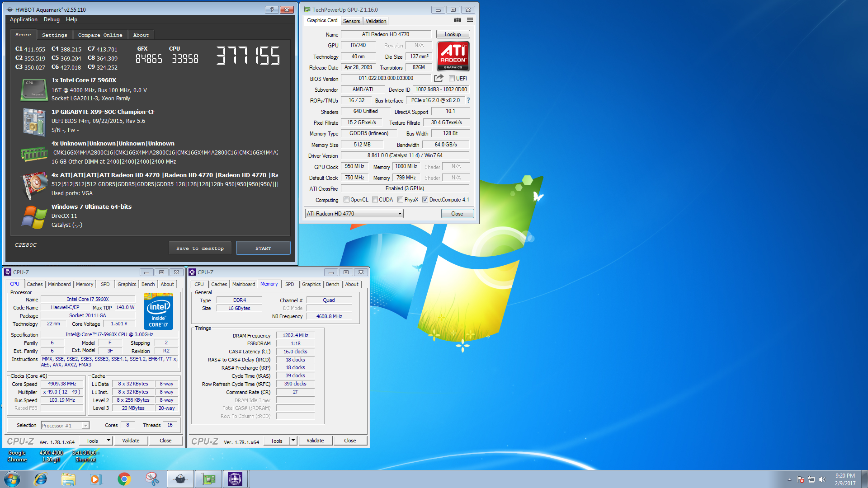Image resolution: width=868 pixels, height=488 pixels.
Task: Click the GPU-Z Name field ATI Radeon HD 4770
Action: point(386,34)
